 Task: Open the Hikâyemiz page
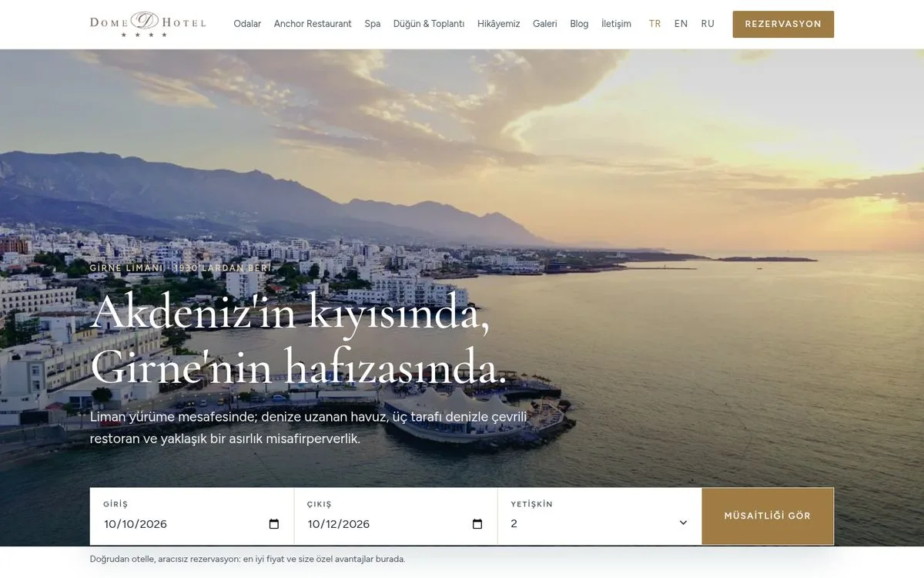coord(499,24)
